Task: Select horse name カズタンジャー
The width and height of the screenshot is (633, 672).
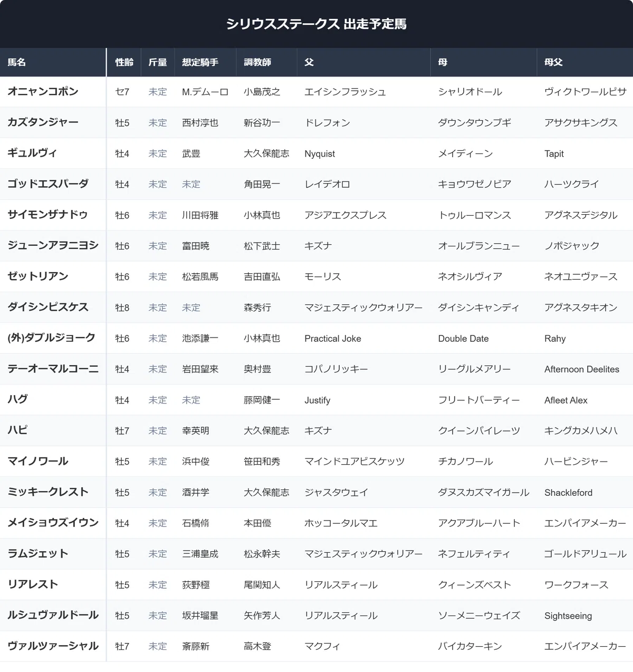Action: (43, 122)
